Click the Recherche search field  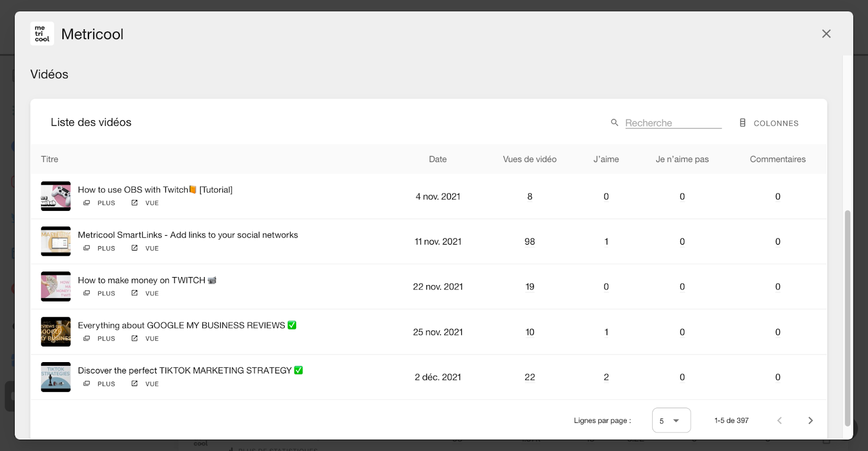tap(673, 123)
